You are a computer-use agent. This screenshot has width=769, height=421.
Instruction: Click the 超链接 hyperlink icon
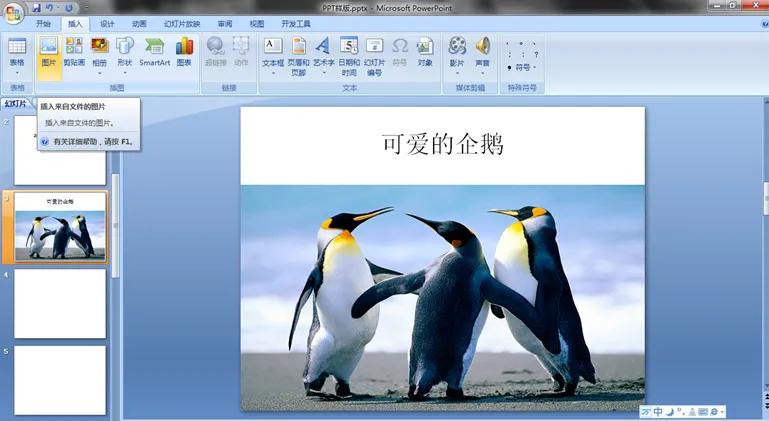[215, 46]
